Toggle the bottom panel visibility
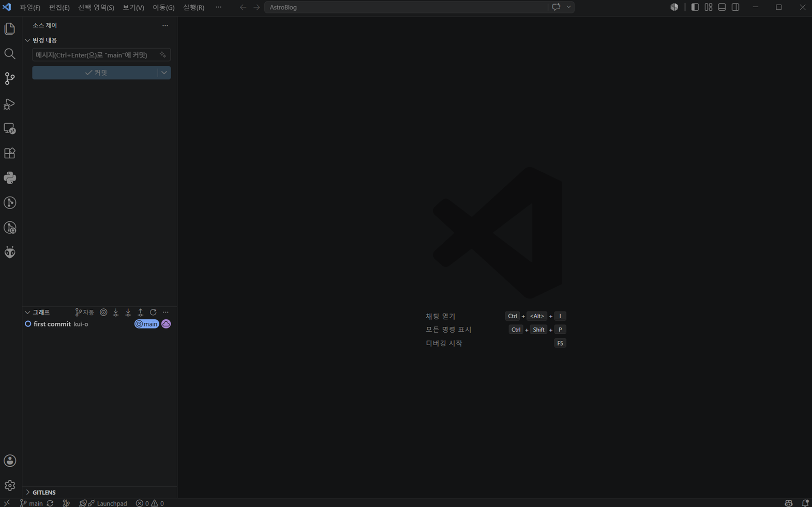812x507 pixels. click(722, 7)
